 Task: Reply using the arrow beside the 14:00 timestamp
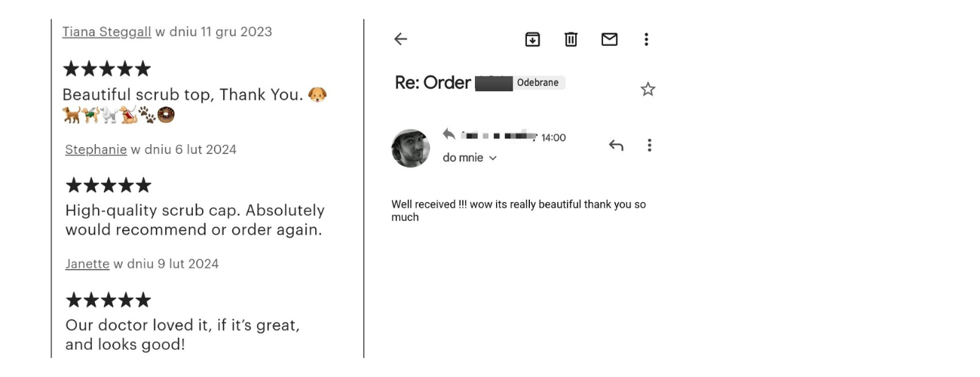pos(616,146)
